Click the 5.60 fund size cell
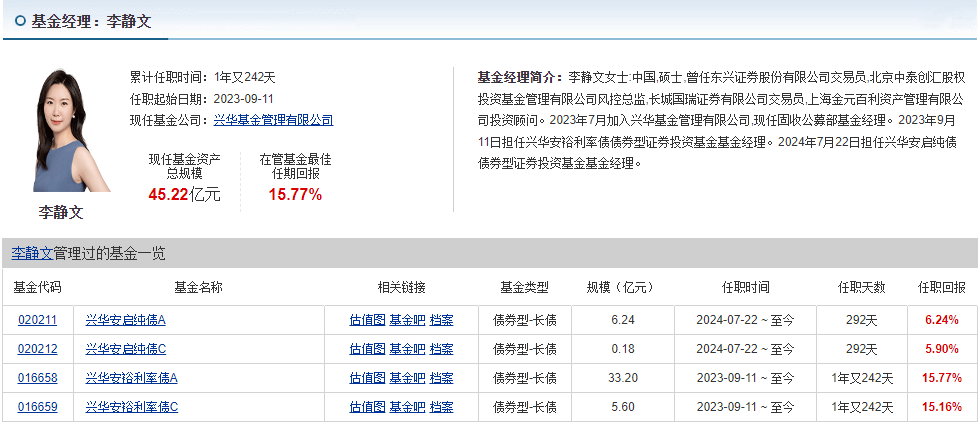Screen dimensions: 980x427 click(x=622, y=407)
